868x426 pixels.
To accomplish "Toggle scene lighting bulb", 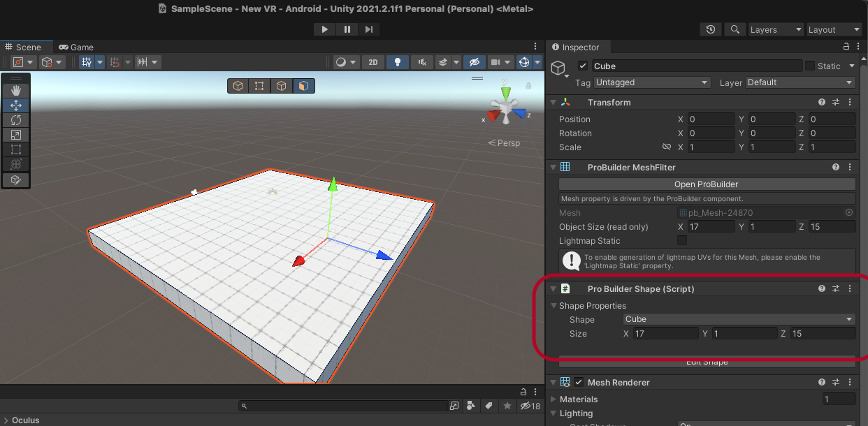I will click(x=398, y=62).
